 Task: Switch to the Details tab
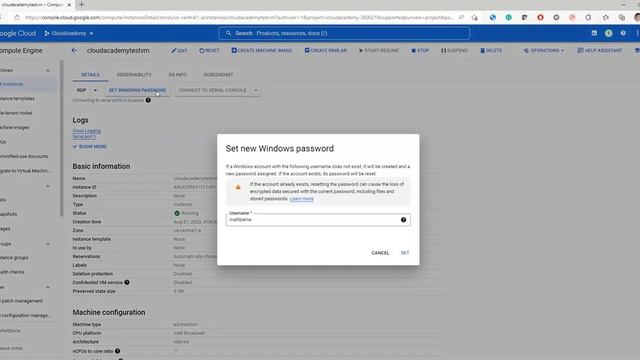click(90, 75)
